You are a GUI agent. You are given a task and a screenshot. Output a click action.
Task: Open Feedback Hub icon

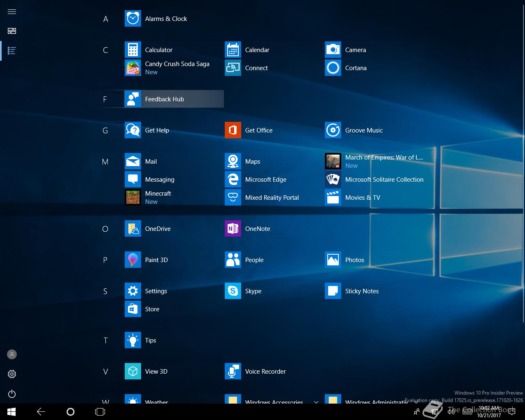(133, 99)
